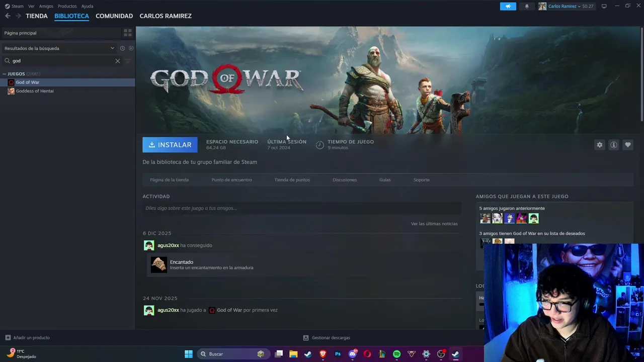The height and width of the screenshot is (362, 644).
Task: Click the plus icon for adding product
Action: pyautogui.click(x=8, y=338)
